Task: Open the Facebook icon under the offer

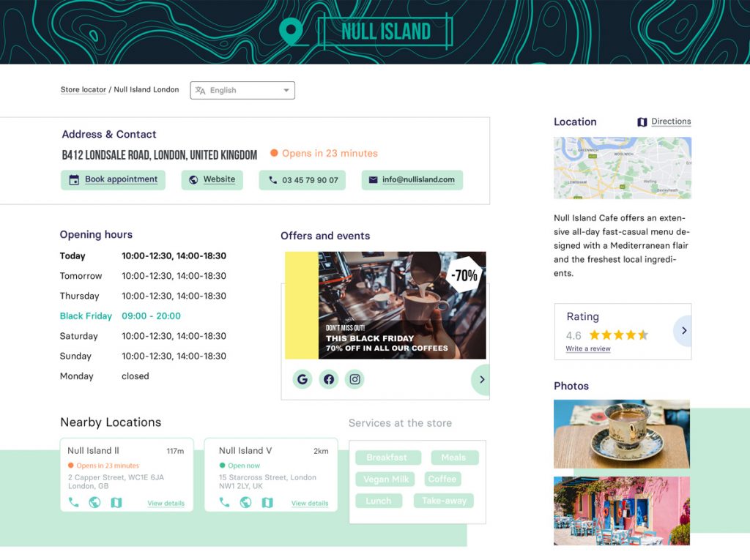Action: (x=329, y=379)
